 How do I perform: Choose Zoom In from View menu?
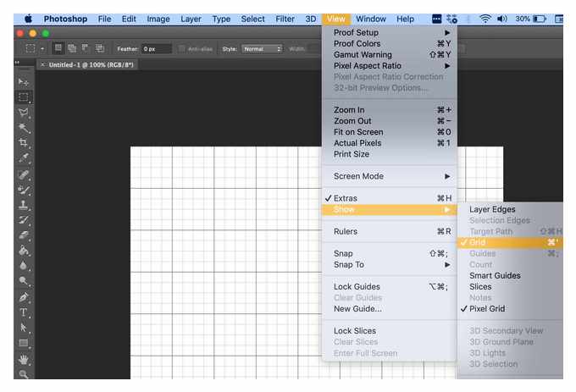(x=390, y=110)
